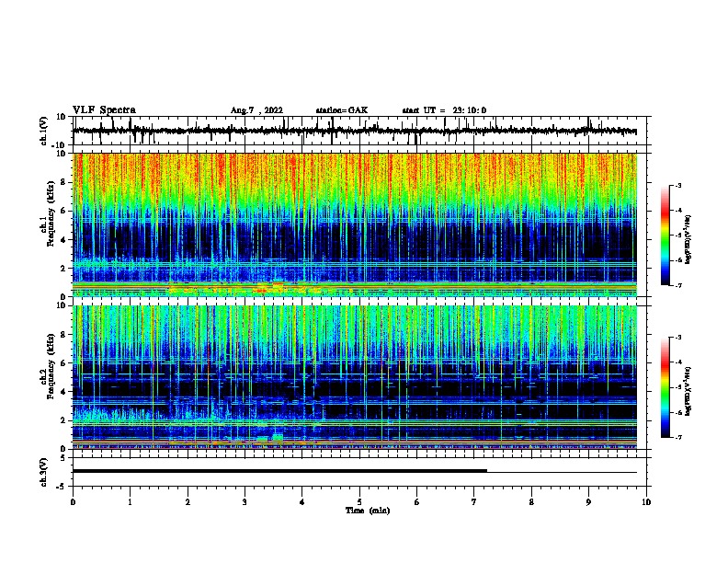Click the ch.1 spectrogram color scale bar
Image resolution: width=728 pixels, height=563 pixels.
pos(665,236)
